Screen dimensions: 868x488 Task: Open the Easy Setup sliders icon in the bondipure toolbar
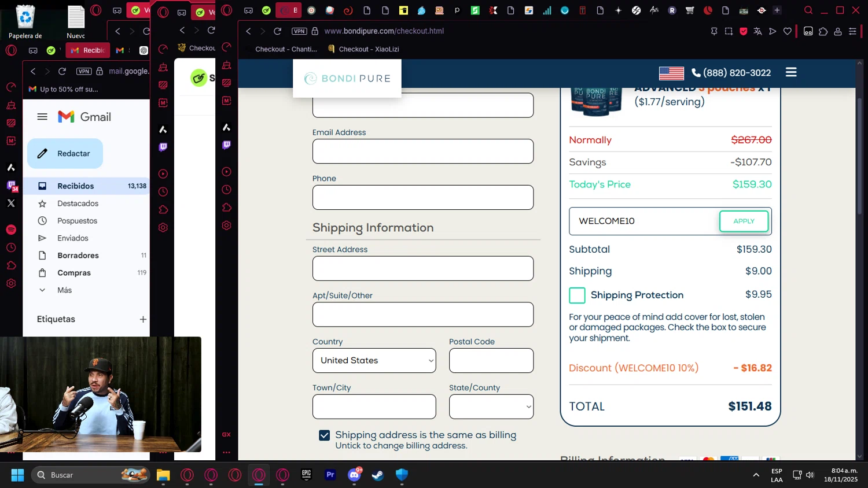point(852,31)
